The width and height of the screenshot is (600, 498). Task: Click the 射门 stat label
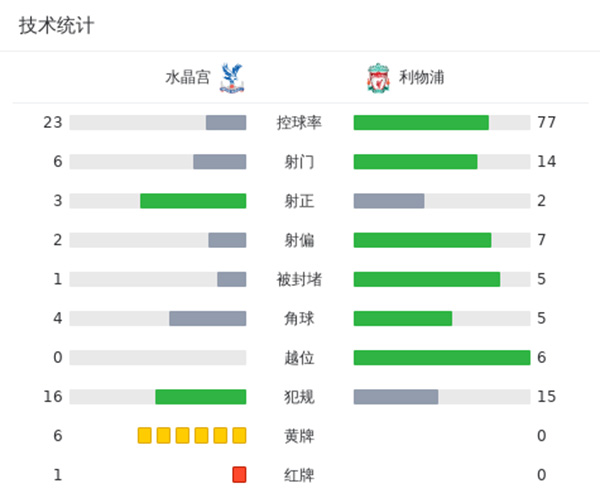tap(299, 162)
